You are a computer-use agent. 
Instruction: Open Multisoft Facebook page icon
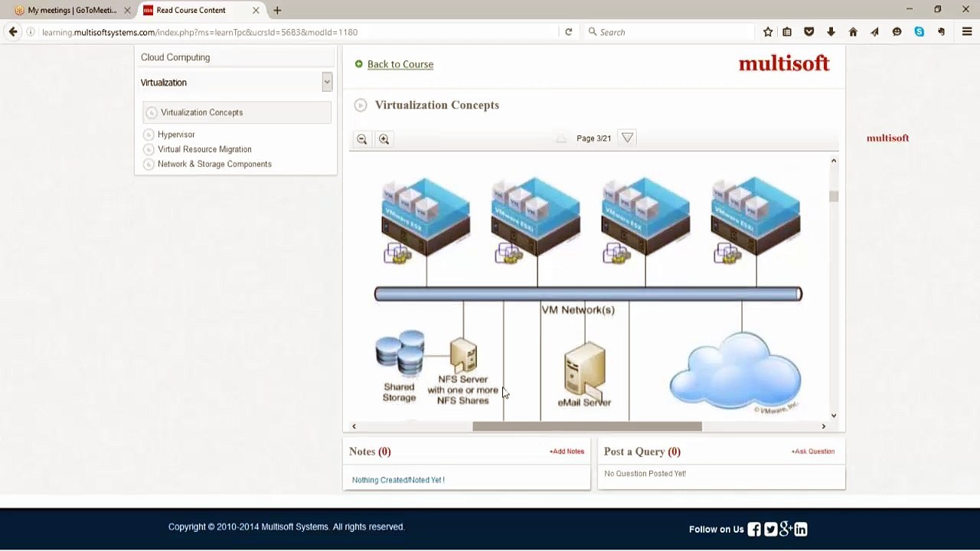[754, 529]
